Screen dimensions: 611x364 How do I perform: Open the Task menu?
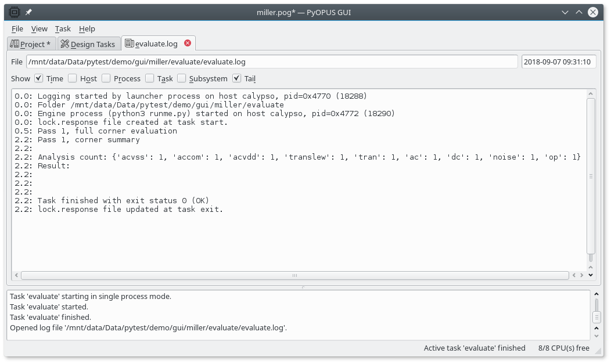point(63,28)
